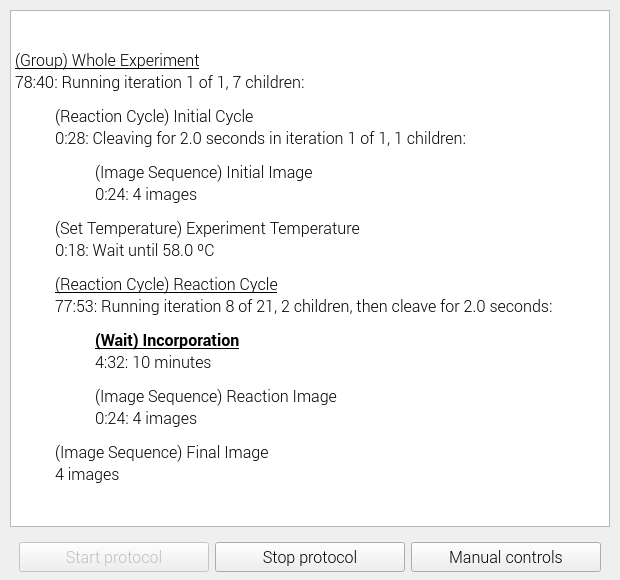The width and height of the screenshot is (620, 580).
Task: Click the 77:53 iteration 8 of 21 line
Action: (x=303, y=306)
